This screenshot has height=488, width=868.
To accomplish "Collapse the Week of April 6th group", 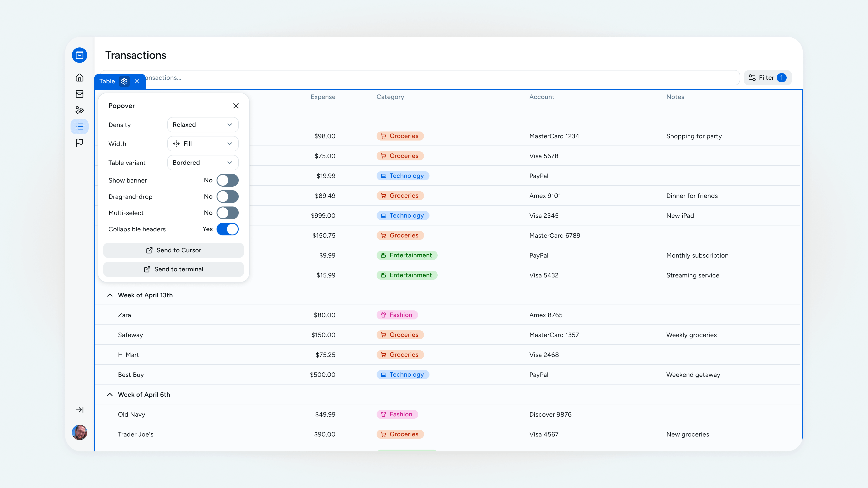I will click(110, 395).
